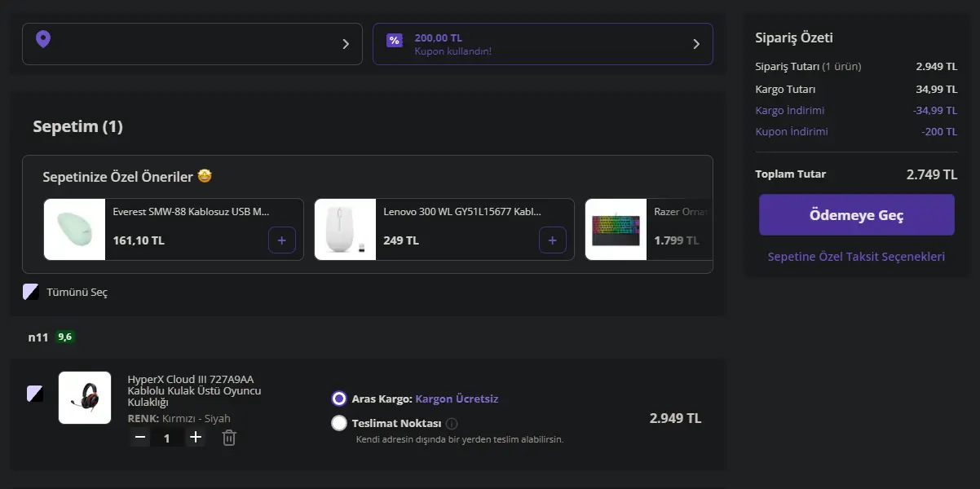The width and height of the screenshot is (980, 489).
Task: Increase HyperX headset quantity with plus
Action: 196,438
